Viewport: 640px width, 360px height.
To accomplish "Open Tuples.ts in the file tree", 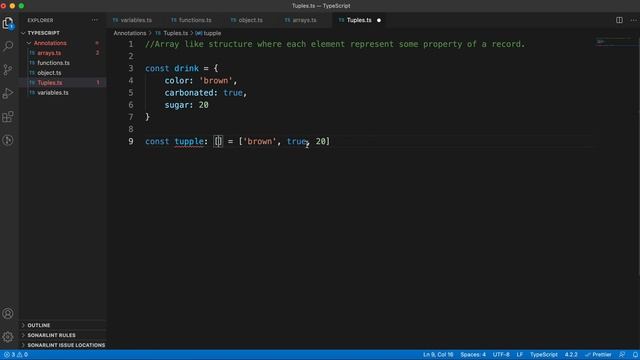I will point(50,83).
